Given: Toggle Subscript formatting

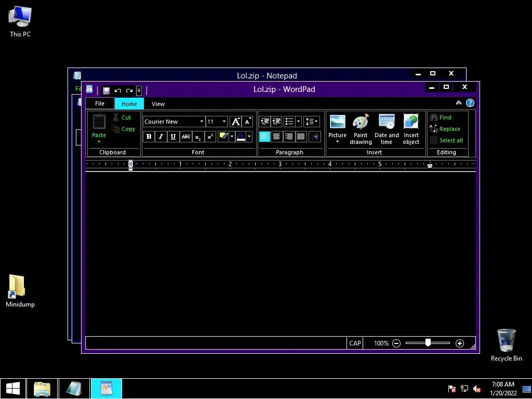Looking at the screenshot, I should click(198, 137).
